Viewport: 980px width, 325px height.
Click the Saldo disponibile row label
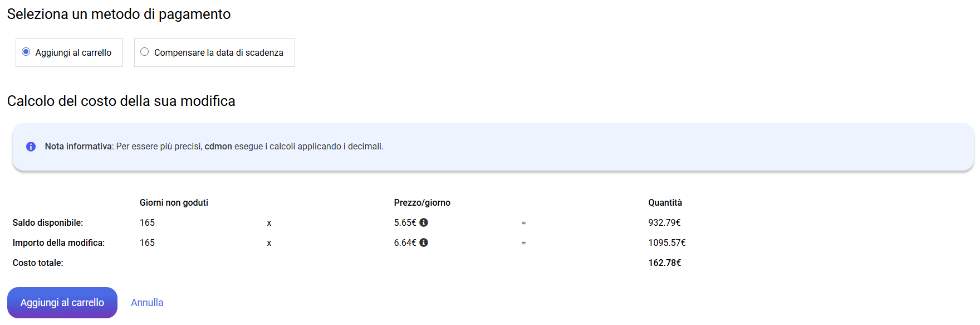(48, 223)
